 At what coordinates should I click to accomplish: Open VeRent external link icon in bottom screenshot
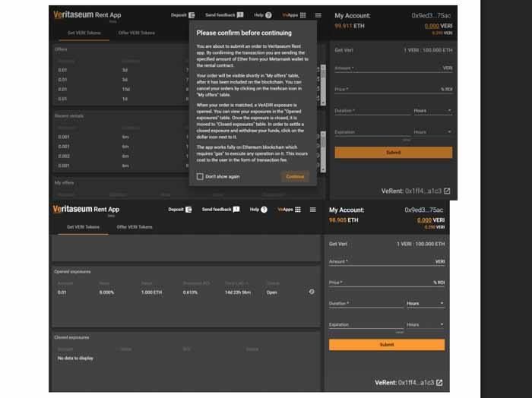click(x=439, y=382)
